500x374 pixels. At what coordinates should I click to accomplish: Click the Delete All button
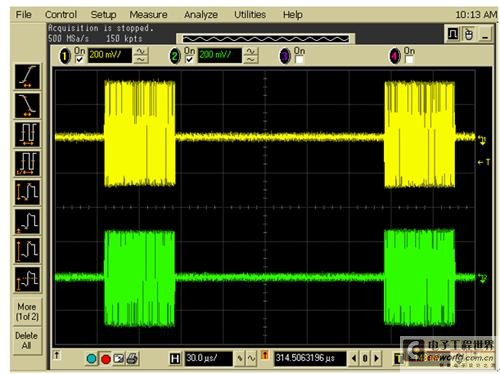pos(27,341)
